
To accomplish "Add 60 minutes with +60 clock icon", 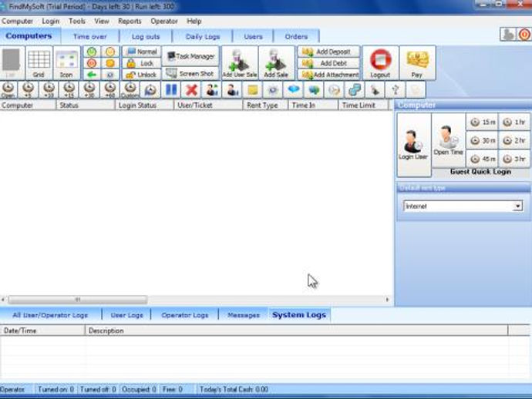I will click(110, 90).
